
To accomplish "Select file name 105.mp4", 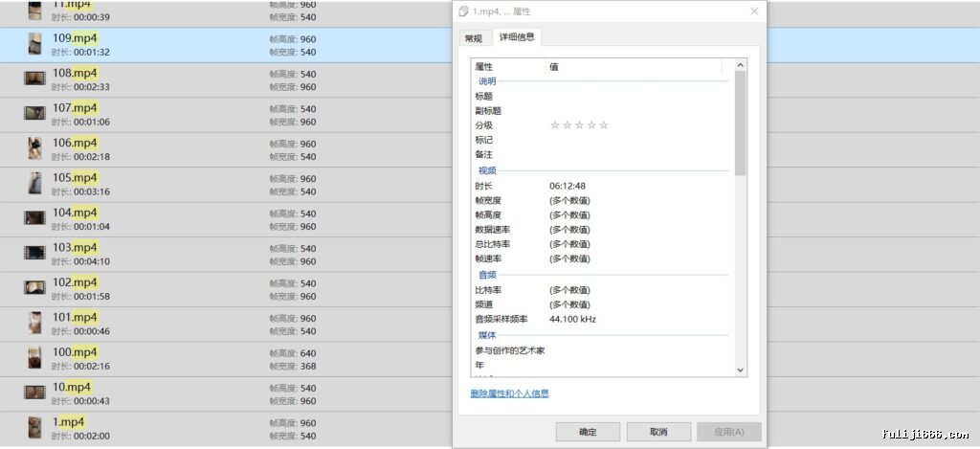I will click(75, 178).
